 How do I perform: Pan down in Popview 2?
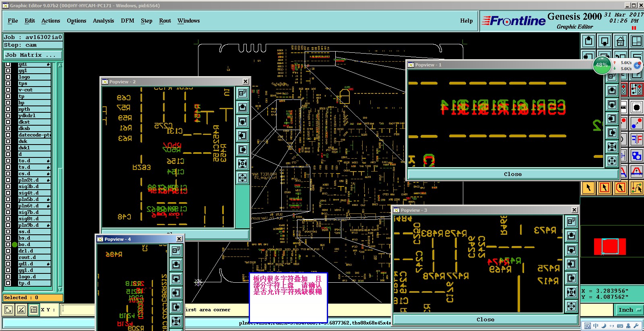242,122
